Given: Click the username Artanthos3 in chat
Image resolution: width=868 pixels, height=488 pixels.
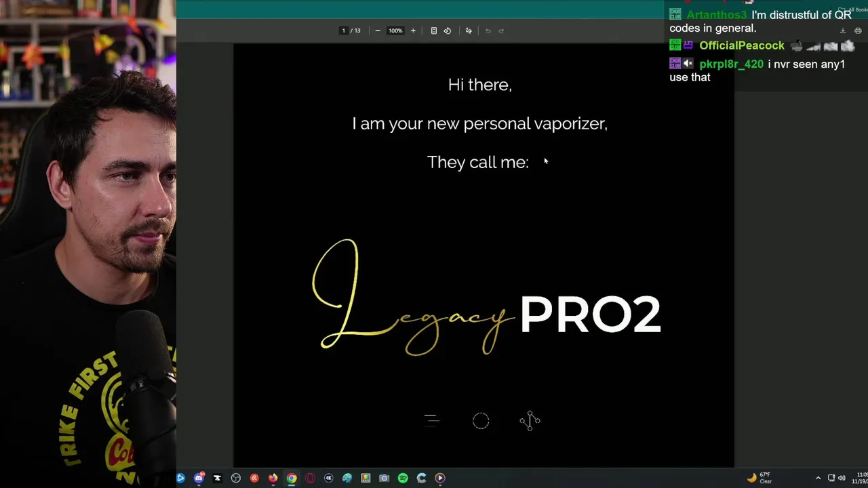Looking at the screenshot, I should point(717,15).
